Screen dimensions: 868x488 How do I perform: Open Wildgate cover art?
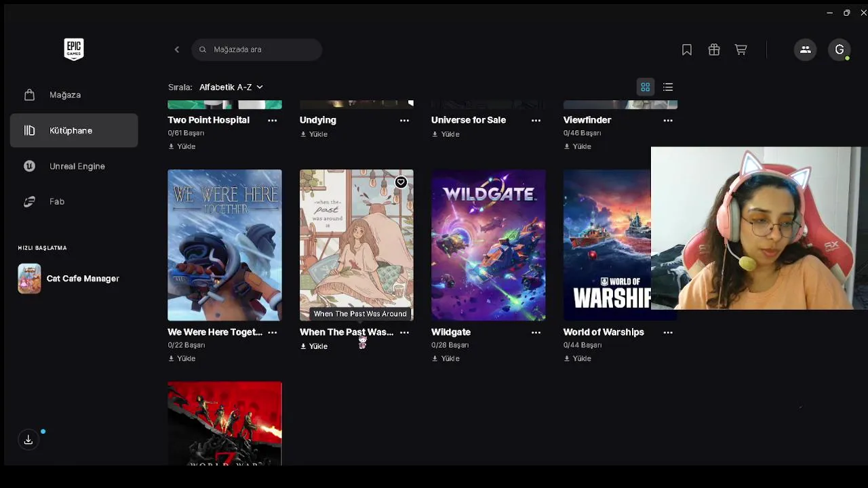[x=488, y=245]
